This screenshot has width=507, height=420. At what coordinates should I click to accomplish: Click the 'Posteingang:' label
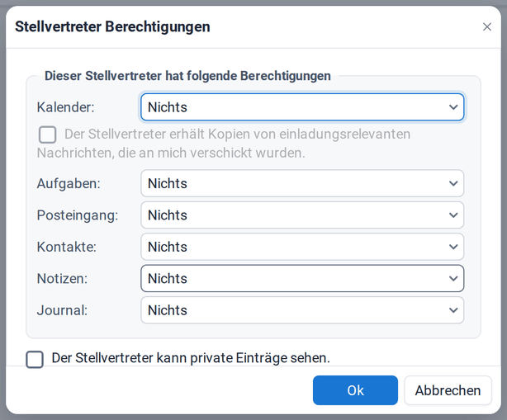tap(78, 215)
